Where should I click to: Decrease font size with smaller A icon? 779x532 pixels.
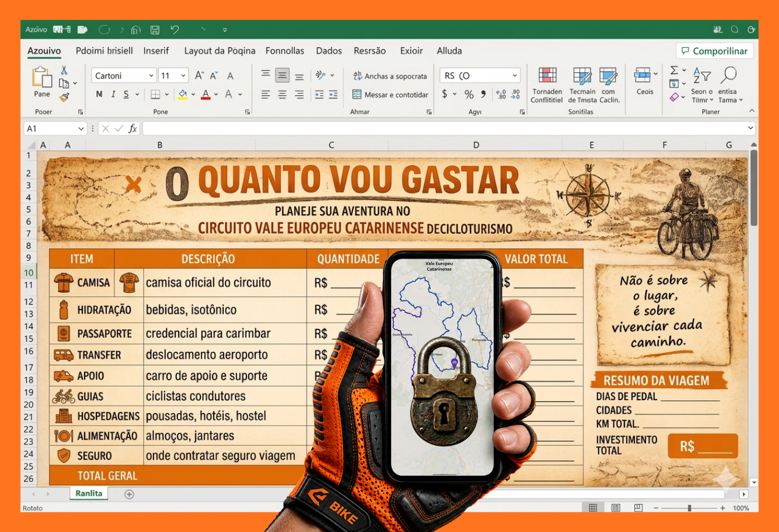pos(214,75)
